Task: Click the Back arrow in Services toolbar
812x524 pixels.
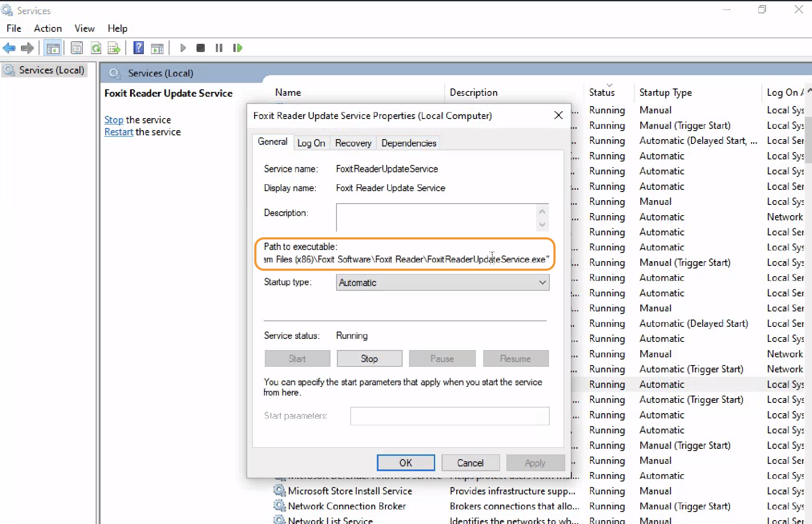Action: pos(9,48)
